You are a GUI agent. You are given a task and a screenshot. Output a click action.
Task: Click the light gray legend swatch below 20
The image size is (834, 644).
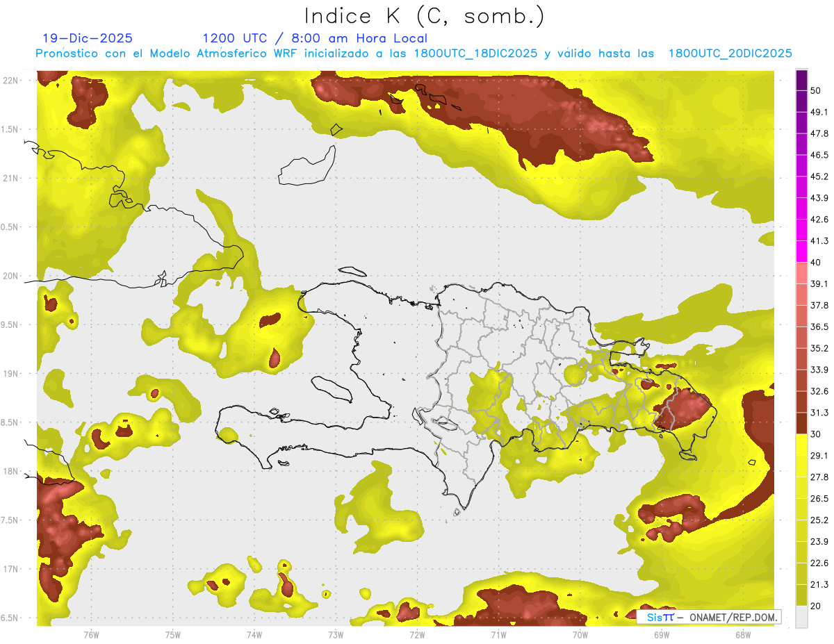[x=801, y=617]
